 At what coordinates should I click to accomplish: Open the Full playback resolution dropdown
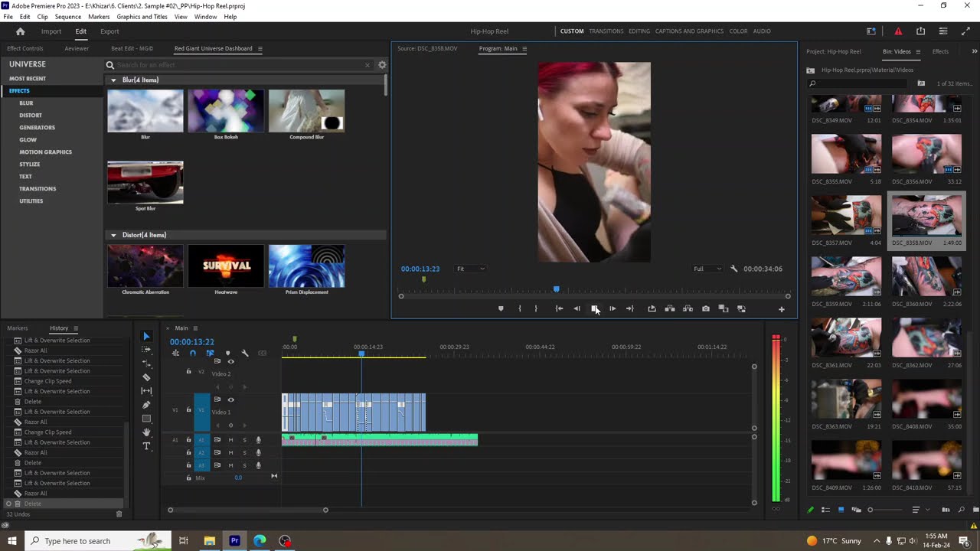pos(707,269)
